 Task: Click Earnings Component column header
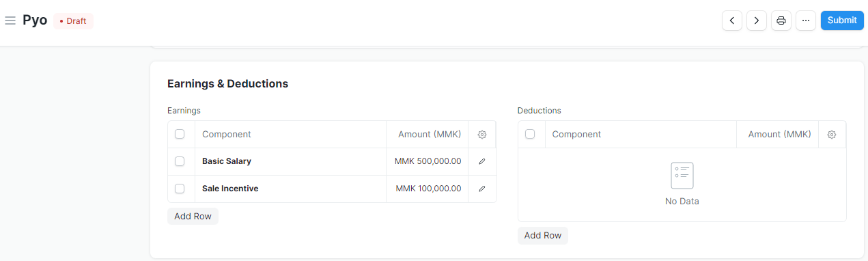point(291,135)
